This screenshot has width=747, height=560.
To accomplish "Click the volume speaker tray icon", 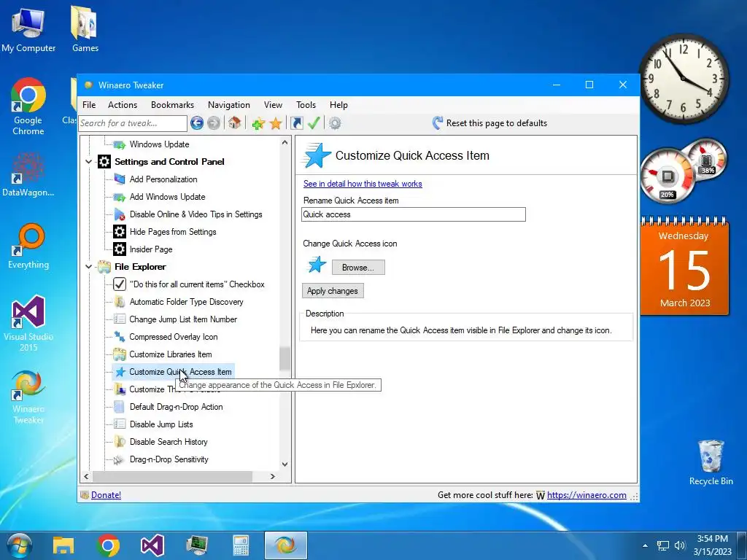I will tap(680, 545).
